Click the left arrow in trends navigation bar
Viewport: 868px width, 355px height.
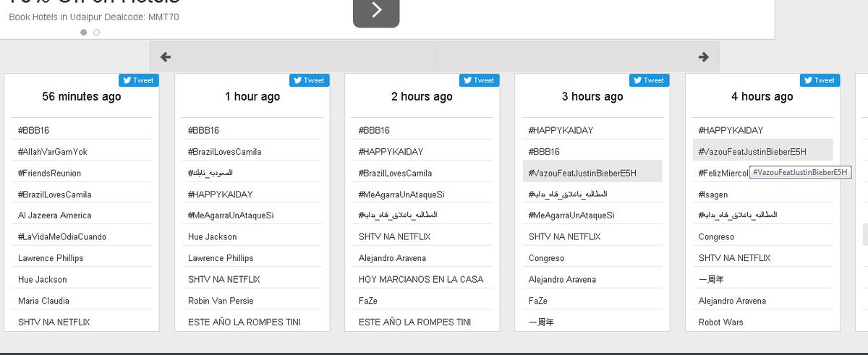point(166,57)
